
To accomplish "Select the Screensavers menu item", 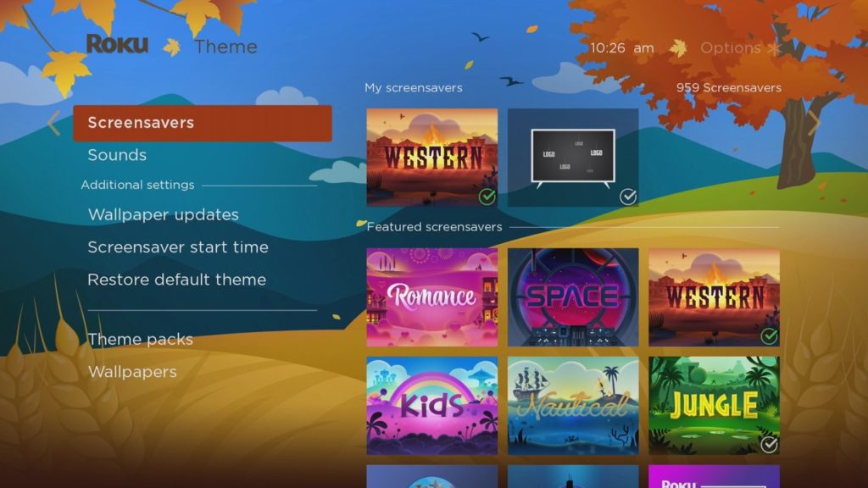I will (203, 123).
